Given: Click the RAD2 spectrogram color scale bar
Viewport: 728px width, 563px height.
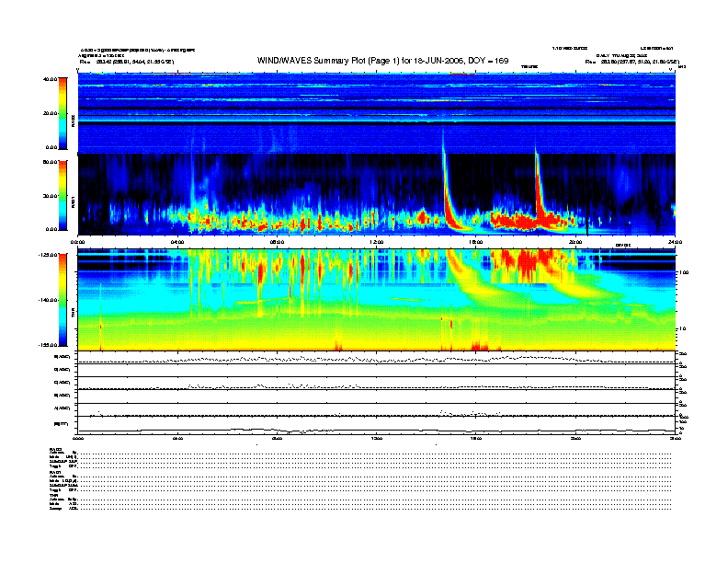Looking at the screenshot, I should click(x=63, y=113).
